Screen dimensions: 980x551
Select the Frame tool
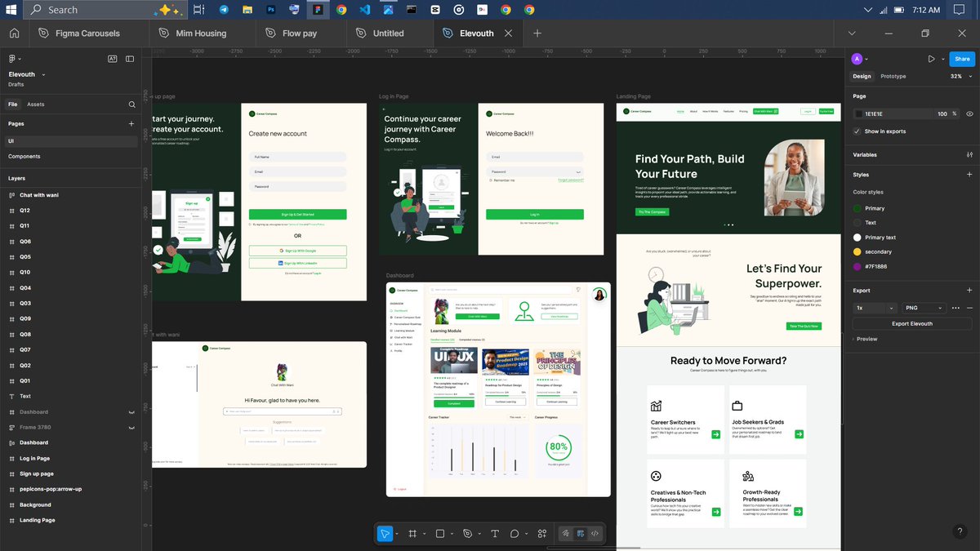click(412, 533)
